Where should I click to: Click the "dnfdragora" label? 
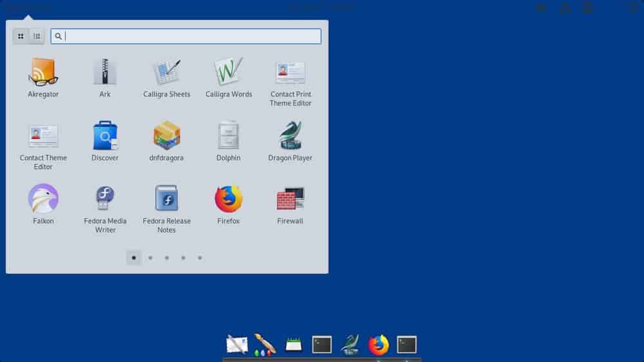[x=167, y=158]
